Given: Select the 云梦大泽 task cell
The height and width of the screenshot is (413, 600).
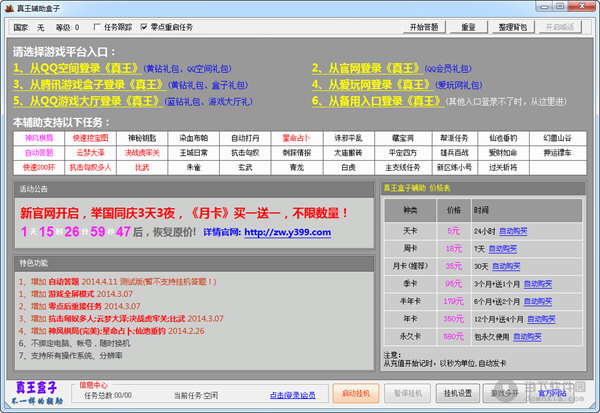Looking at the screenshot, I should click(x=91, y=153).
